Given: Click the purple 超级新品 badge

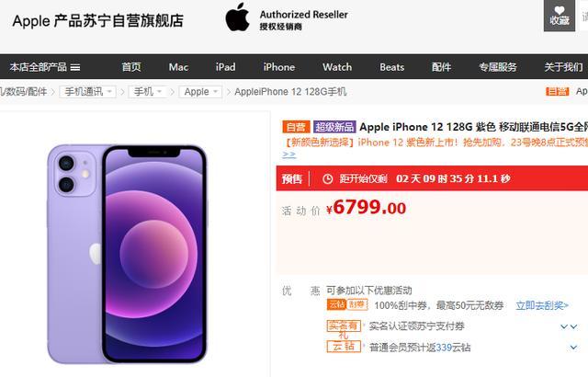Looking at the screenshot, I should pyautogui.click(x=334, y=127).
